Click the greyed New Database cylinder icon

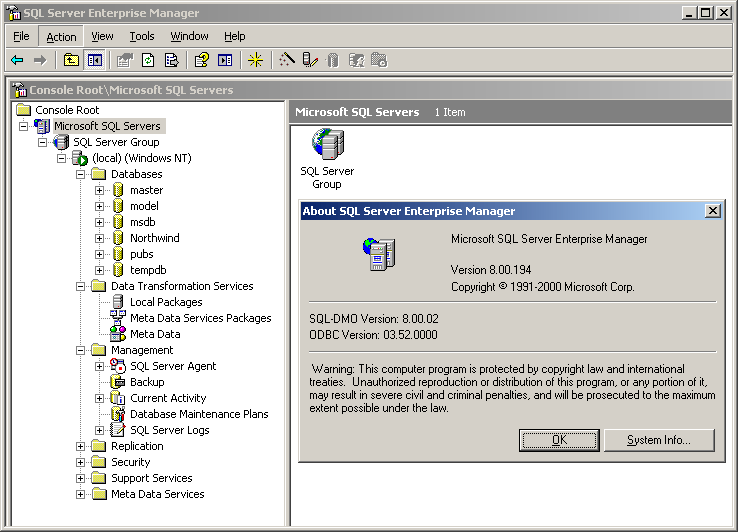[x=333, y=60]
